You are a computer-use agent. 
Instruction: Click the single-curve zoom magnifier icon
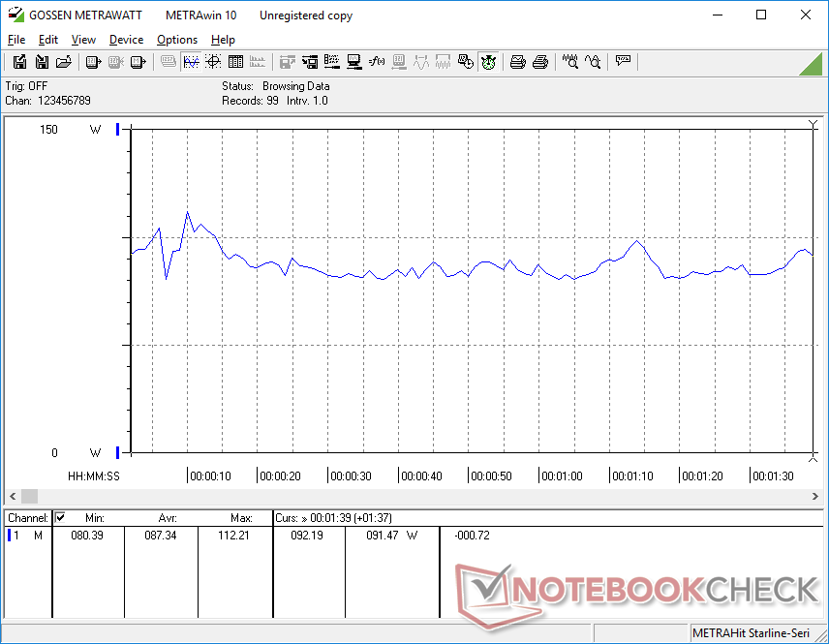click(592, 62)
